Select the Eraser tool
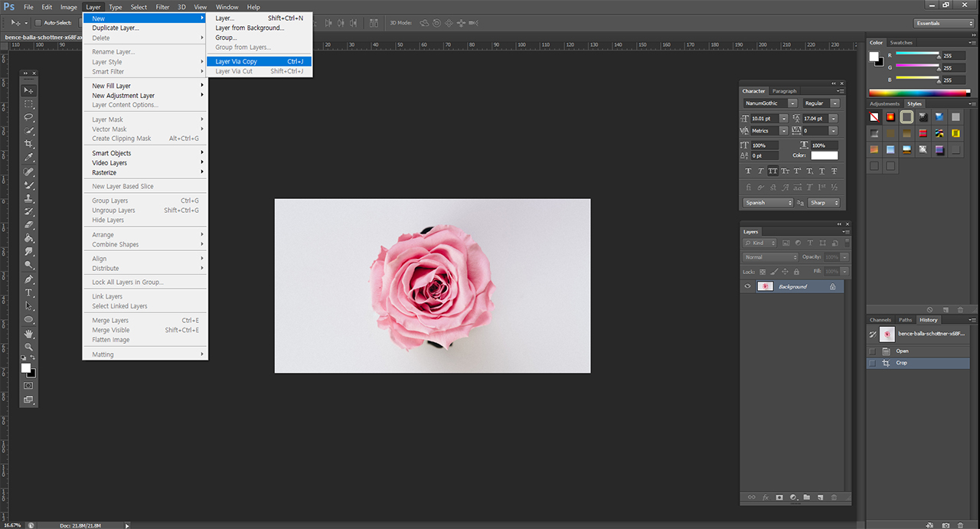 pyautogui.click(x=29, y=225)
